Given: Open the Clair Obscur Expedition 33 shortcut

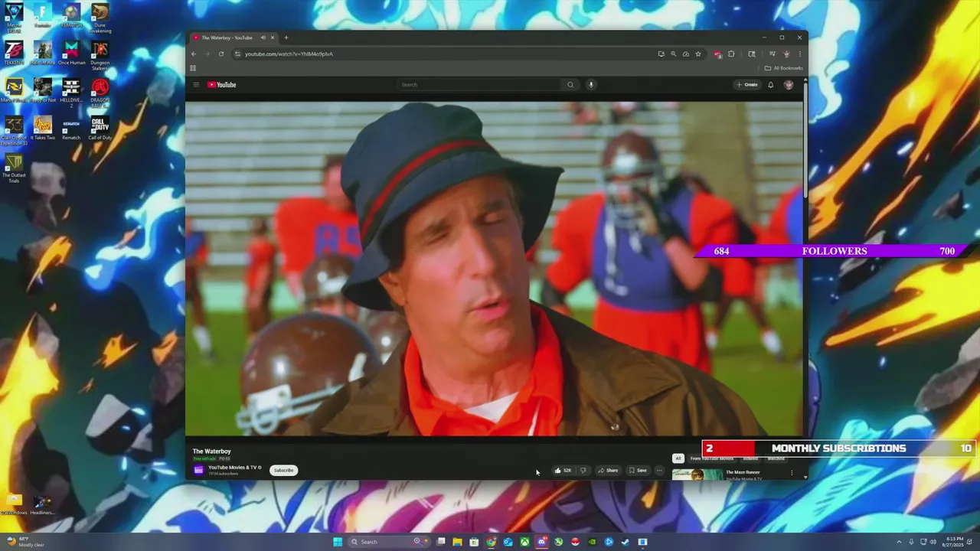Looking at the screenshot, I should coord(14,130).
